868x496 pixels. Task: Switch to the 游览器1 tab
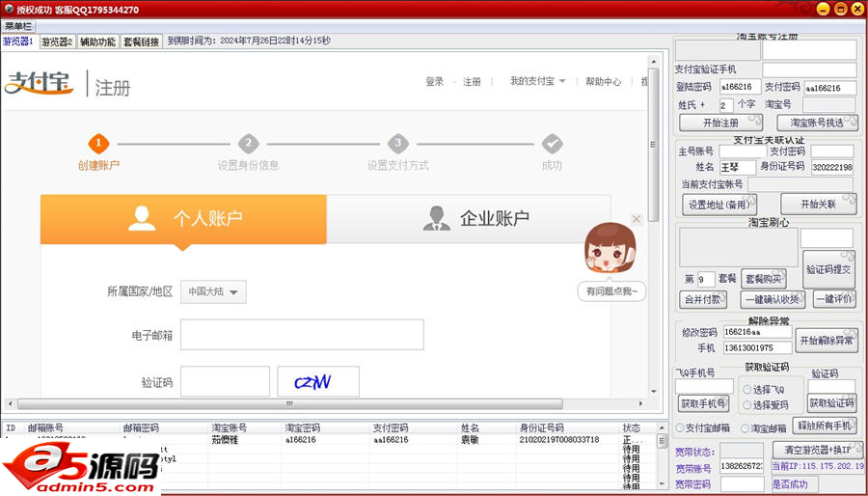coord(18,41)
